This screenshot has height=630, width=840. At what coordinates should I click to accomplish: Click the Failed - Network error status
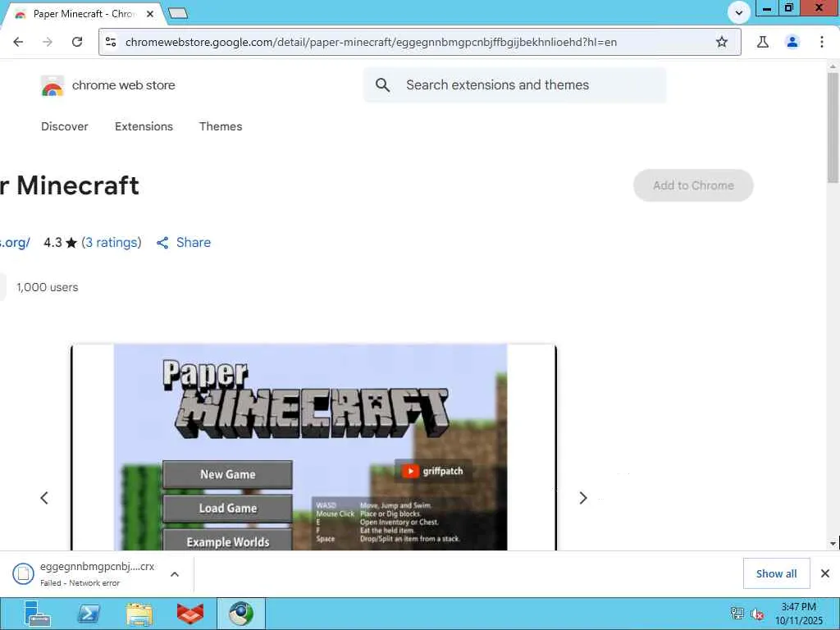(80, 583)
